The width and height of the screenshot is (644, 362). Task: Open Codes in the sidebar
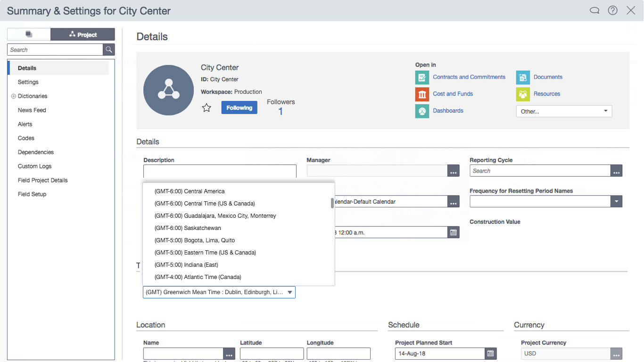click(x=26, y=138)
